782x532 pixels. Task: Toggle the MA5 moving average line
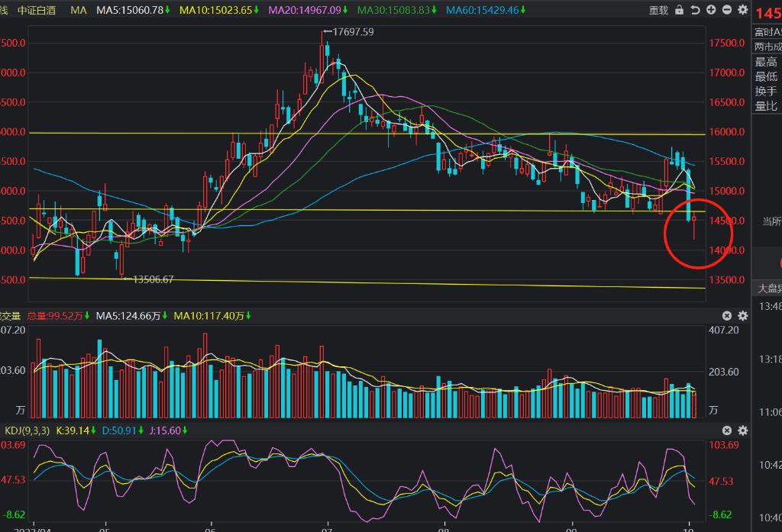click(134, 10)
